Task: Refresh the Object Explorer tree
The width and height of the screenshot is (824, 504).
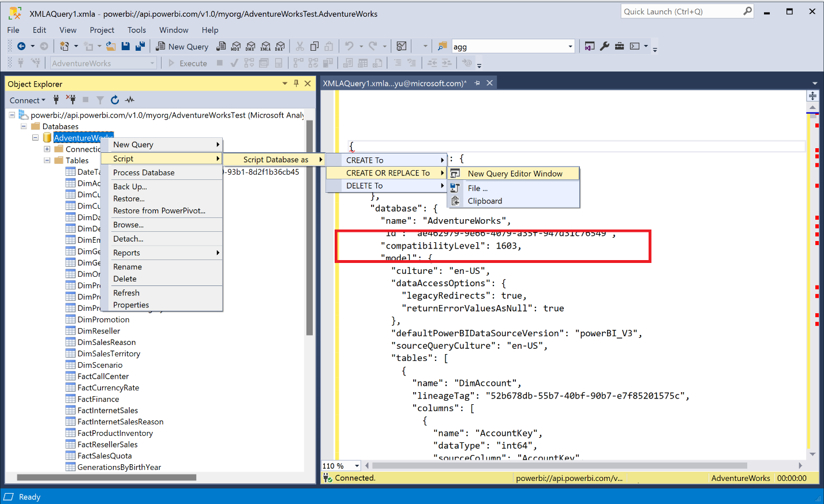Action: click(x=114, y=100)
